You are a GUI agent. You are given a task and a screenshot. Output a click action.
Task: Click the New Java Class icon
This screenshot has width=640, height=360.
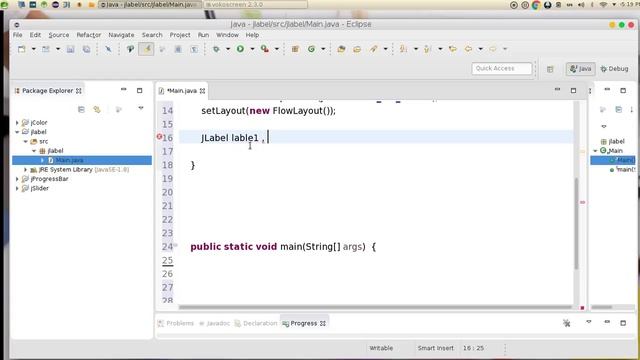point(311,49)
